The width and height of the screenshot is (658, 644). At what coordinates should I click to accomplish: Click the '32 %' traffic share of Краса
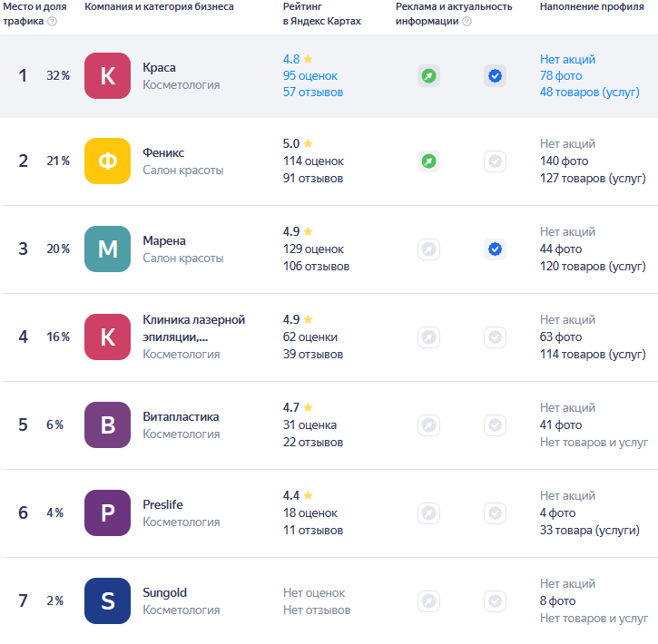coord(58,76)
